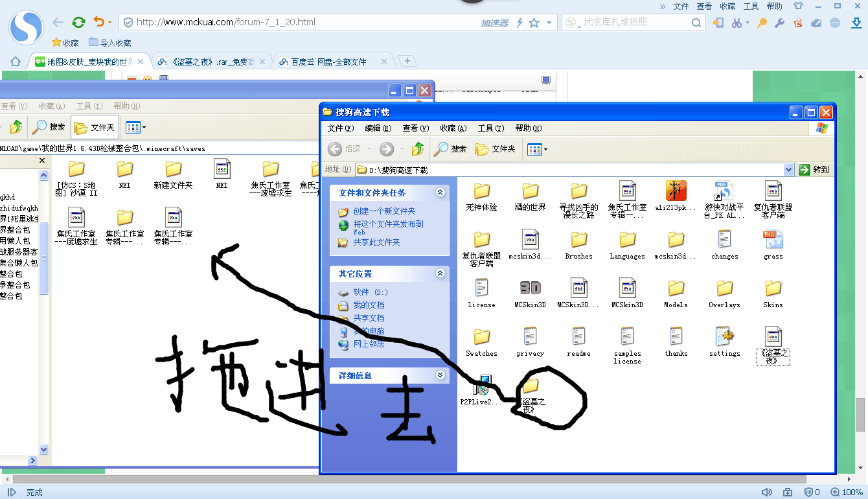Click 搜索 button in saves window toolbar

(x=49, y=127)
